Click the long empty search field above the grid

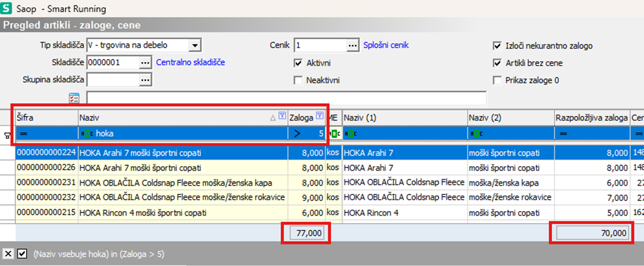point(287,98)
